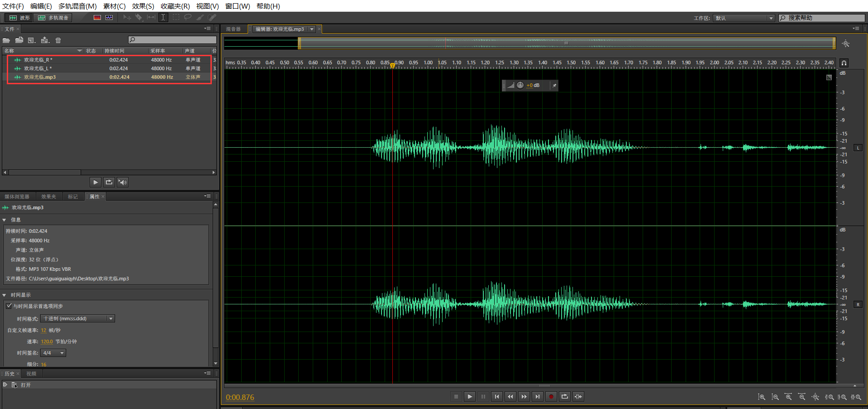Open the 时间格式 dropdown
The width and height of the screenshot is (868, 409).
[77, 318]
